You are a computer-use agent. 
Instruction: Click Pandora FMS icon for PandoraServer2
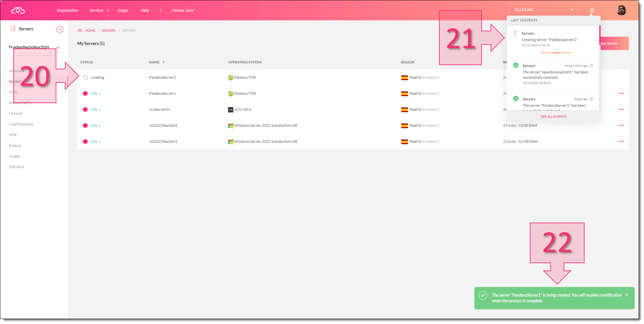coord(230,78)
